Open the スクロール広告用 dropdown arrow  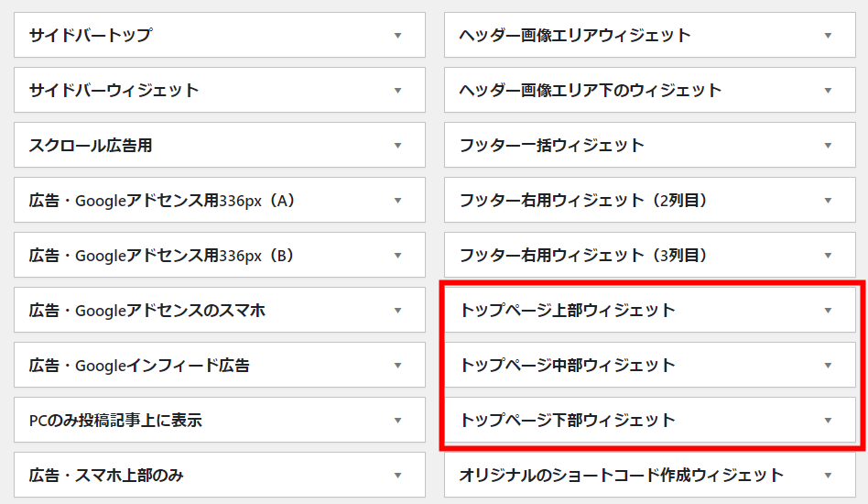[x=397, y=145]
